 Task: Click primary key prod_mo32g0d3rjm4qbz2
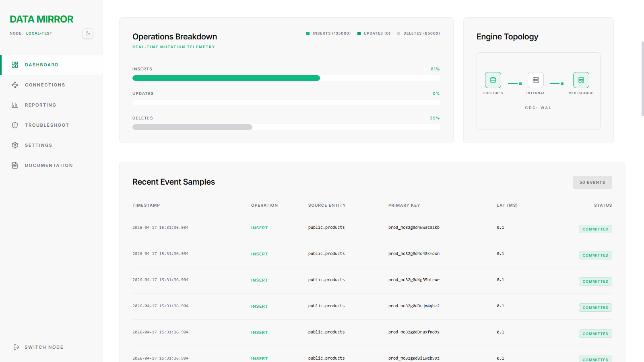[414, 306]
